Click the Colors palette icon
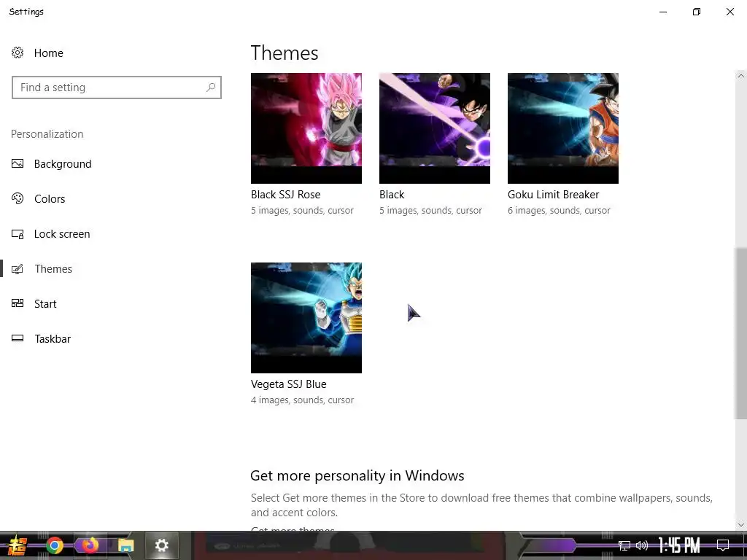 pyautogui.click(x=18, y=198)
